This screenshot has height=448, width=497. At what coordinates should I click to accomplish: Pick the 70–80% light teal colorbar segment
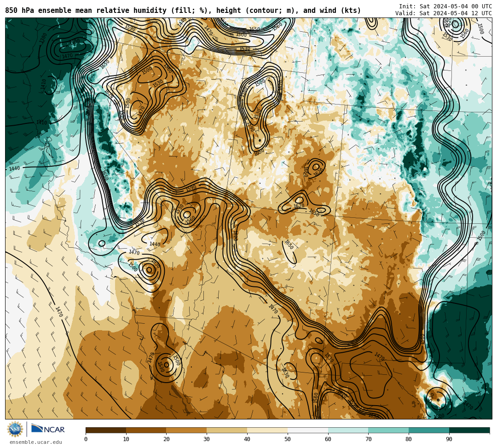[x=388, y=430]
